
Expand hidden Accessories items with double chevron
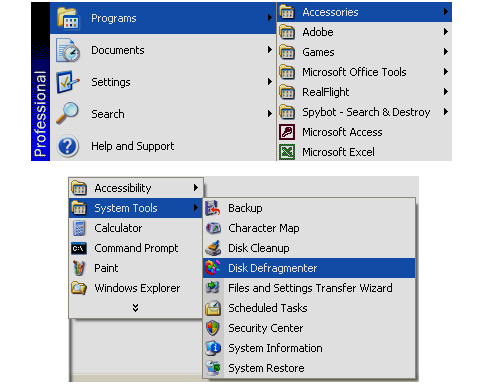click(x=135, y=307)
